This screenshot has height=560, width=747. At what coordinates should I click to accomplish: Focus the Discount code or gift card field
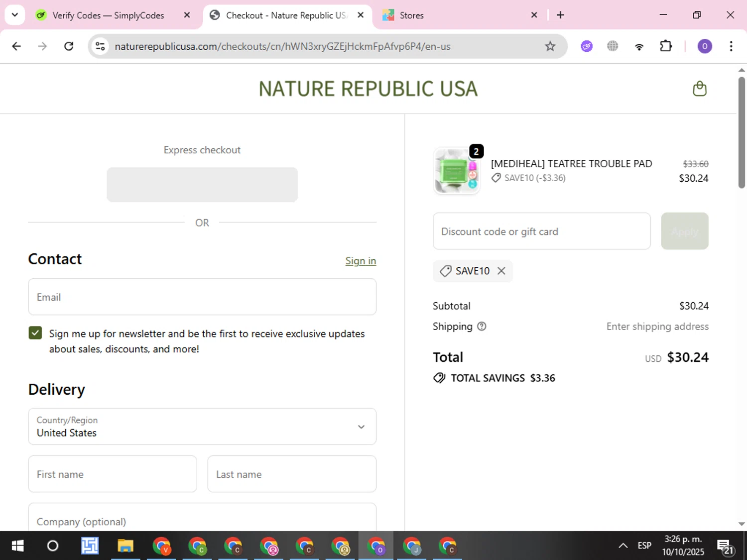(x=542, y=231)
